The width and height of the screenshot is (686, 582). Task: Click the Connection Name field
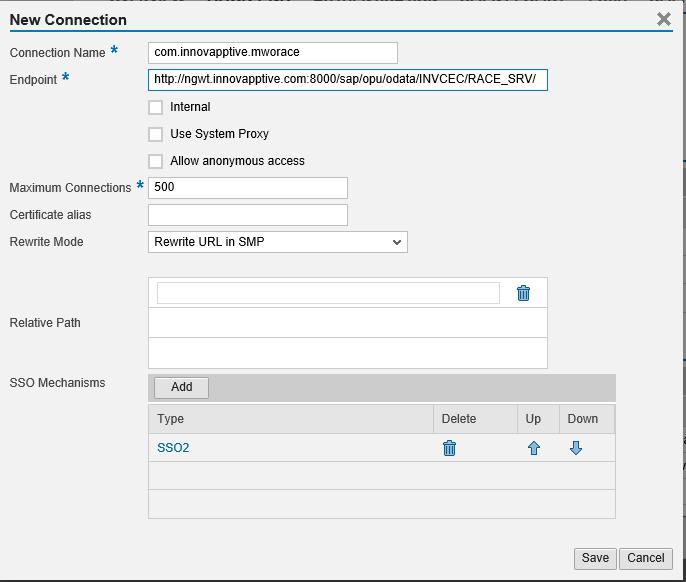pos(272,52)
